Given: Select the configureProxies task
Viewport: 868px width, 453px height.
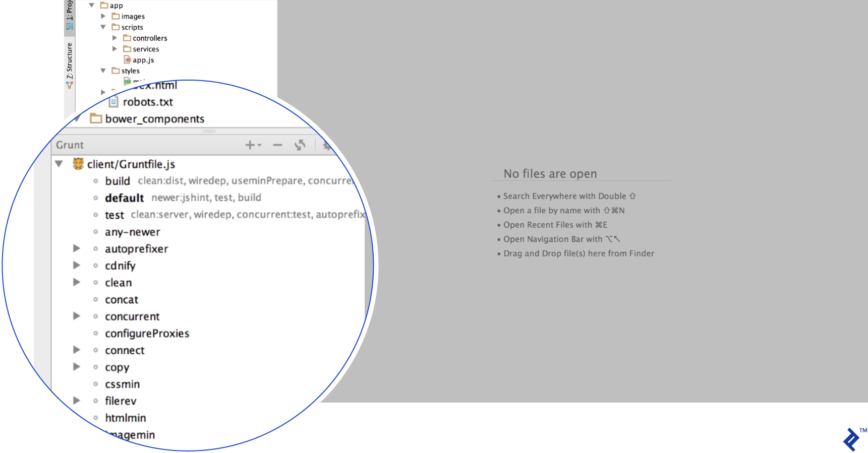Looking at the screenshot, I should coord(147,334).
